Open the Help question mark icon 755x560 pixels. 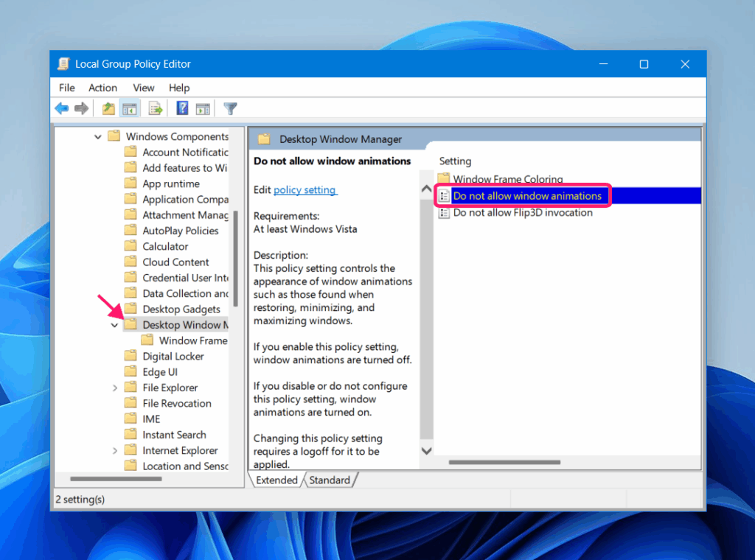click(183, 108)
